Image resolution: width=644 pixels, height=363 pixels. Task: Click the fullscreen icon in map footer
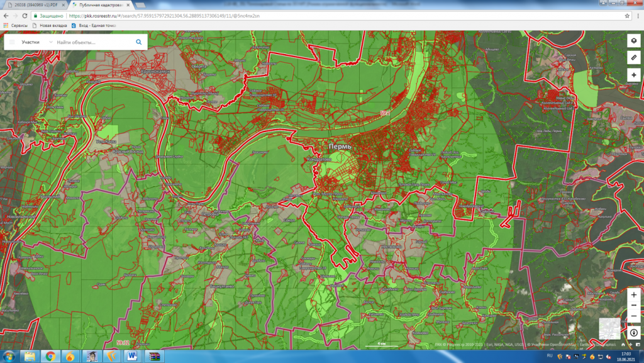[638, 345]
